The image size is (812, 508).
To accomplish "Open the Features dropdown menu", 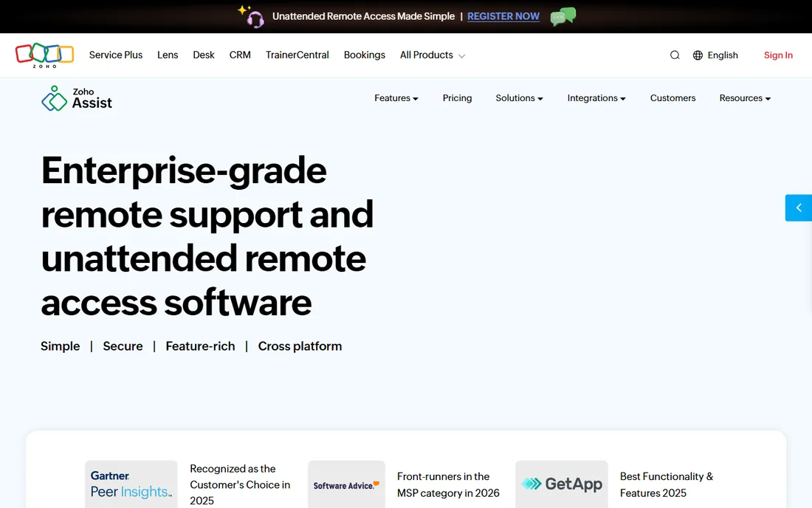I will tap(396, 98).
